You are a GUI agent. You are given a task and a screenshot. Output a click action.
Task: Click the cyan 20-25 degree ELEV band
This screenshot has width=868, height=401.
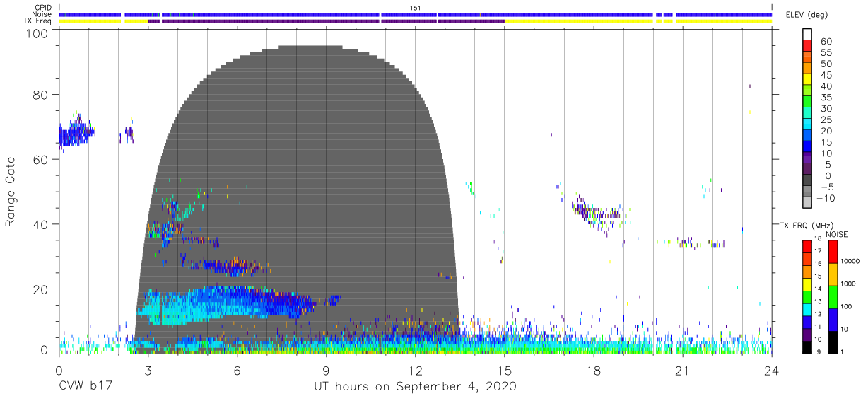tap(808, 125)
